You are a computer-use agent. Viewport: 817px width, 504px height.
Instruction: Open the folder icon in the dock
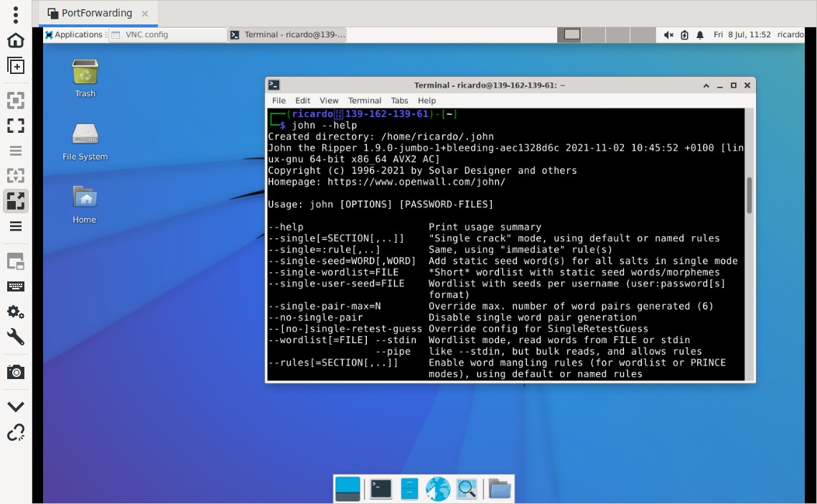[x=499, y=489]
